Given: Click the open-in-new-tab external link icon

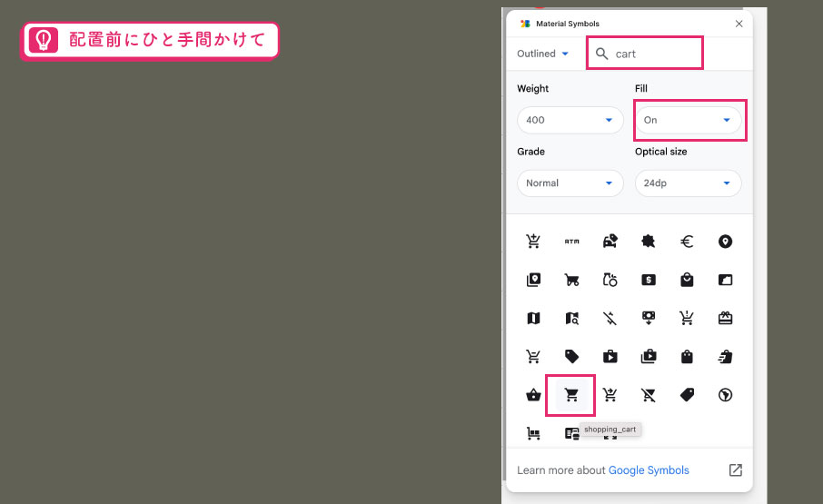Looking at the screenshot, I should coord(736,469).
